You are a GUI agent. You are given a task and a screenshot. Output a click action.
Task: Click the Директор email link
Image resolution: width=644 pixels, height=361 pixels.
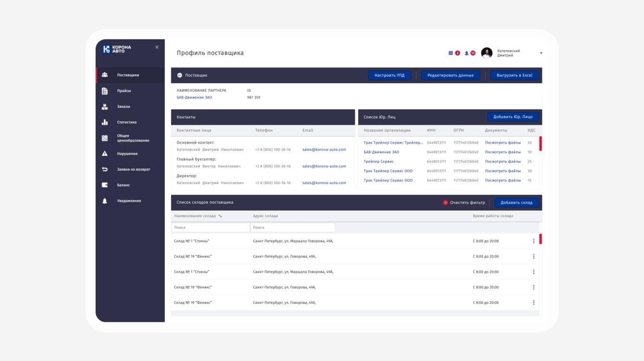click(324, 183)
